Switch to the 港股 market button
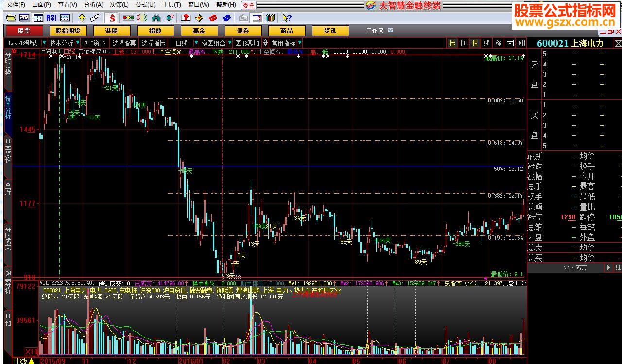This screenshot has width=622, height=364. tap(111, 31)
